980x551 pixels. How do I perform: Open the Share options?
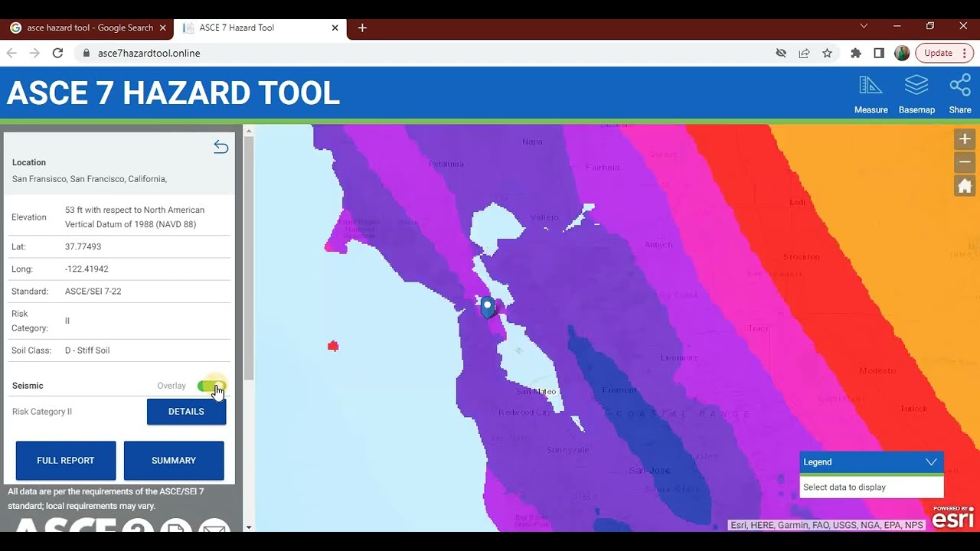(960, 94)
